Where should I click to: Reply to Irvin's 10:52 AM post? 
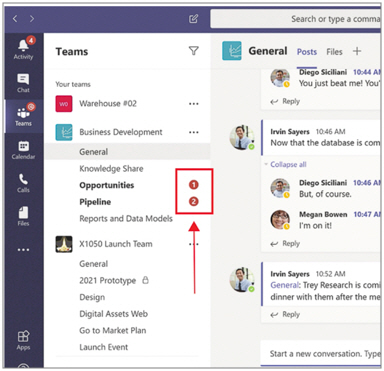click(285, 315)
